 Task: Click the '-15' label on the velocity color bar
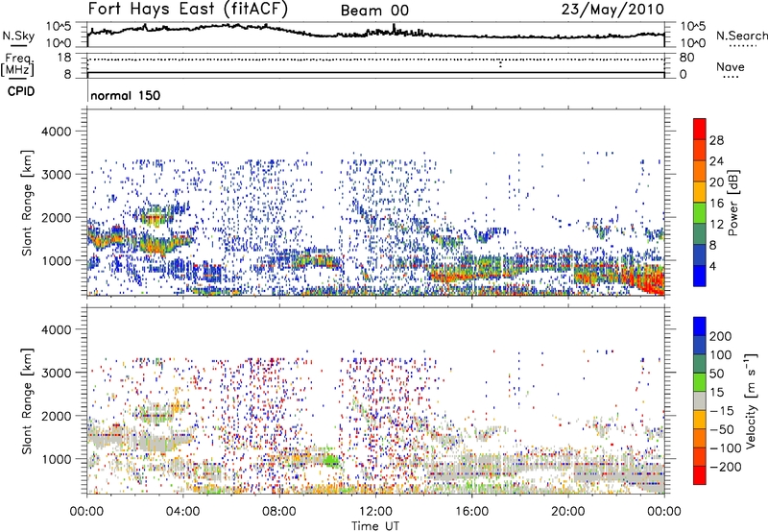722,411
